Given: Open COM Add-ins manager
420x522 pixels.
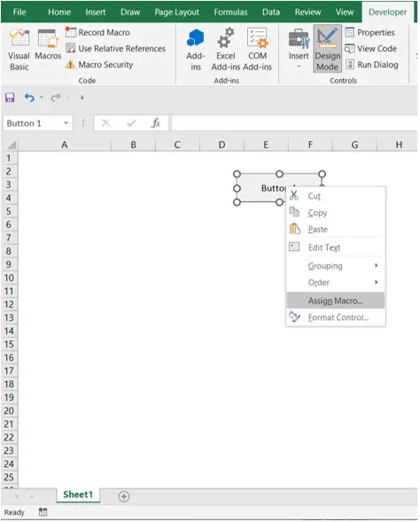Looking at the screenshot, I should pyautogui.click(x=257, y=50).
